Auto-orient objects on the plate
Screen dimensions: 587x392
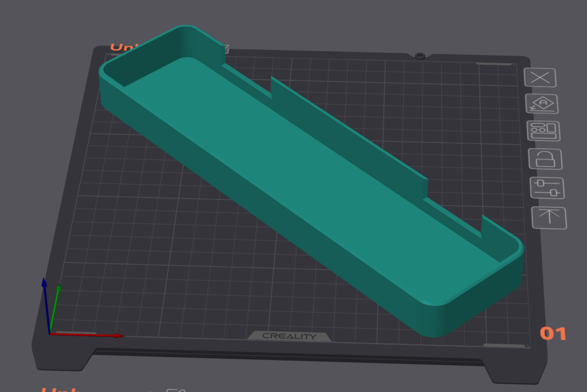click(x=542, y=104)
